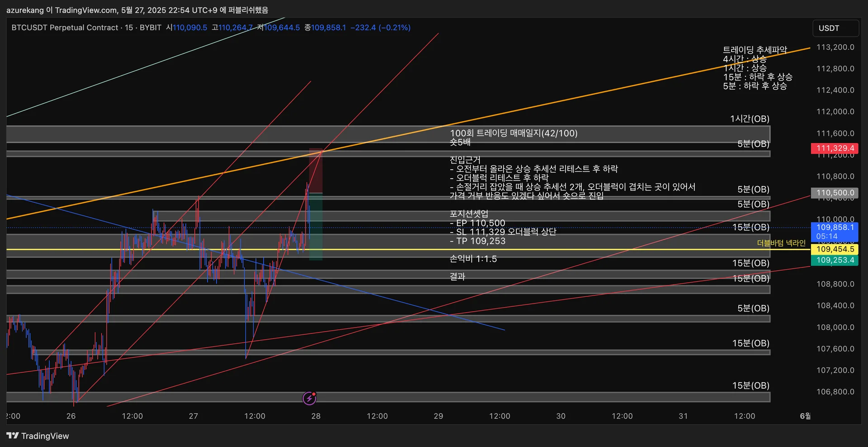Click the '5분 : 하락 후 상승' text
The height and width of the screenshot is (447, 868).
pos(755,86)
